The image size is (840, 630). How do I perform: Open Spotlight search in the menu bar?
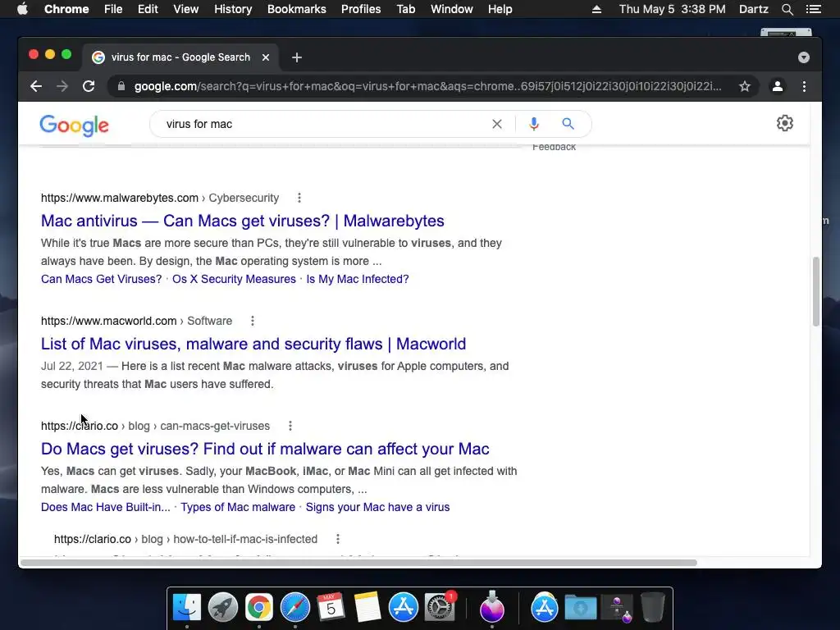(787, 9)
